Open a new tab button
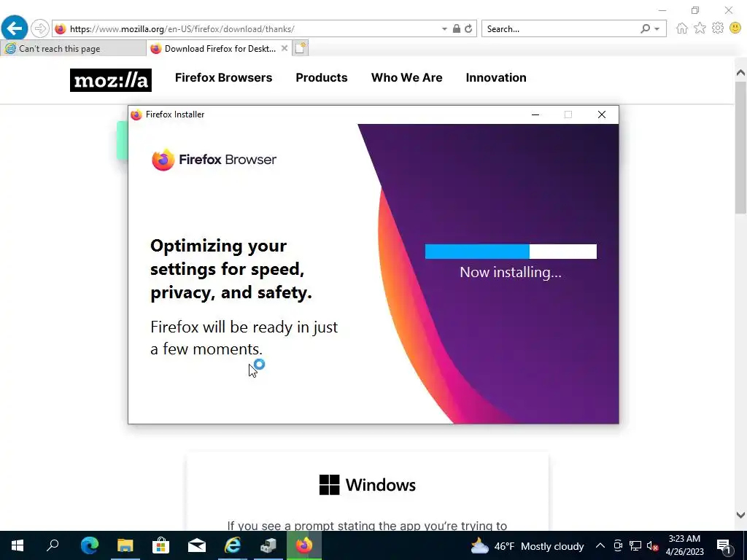Viewport: 747px width, 560px height. coord(300,48)
